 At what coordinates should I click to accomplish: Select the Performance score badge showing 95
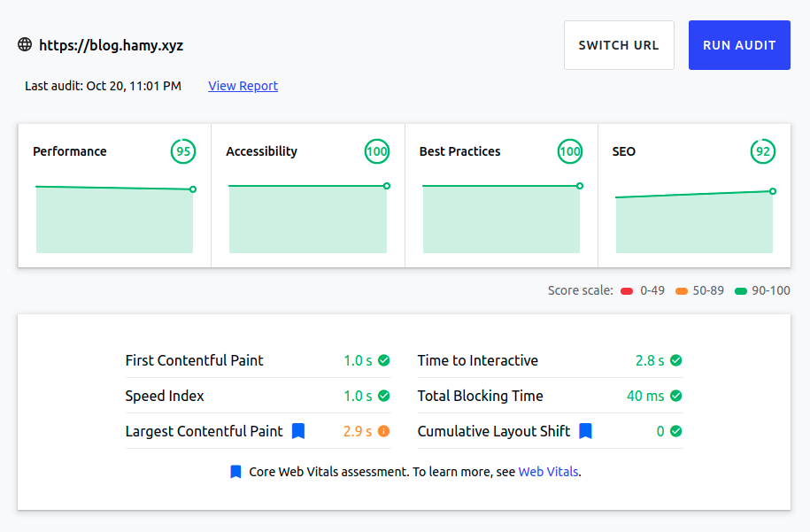[x=183, y=151]
